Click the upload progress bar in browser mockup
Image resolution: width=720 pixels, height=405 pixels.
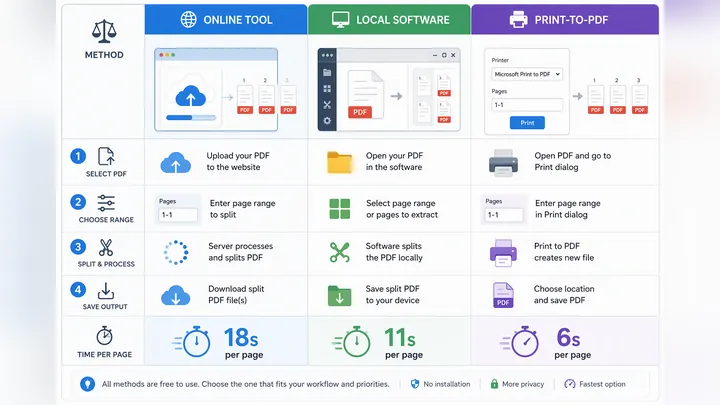[191, 118]
